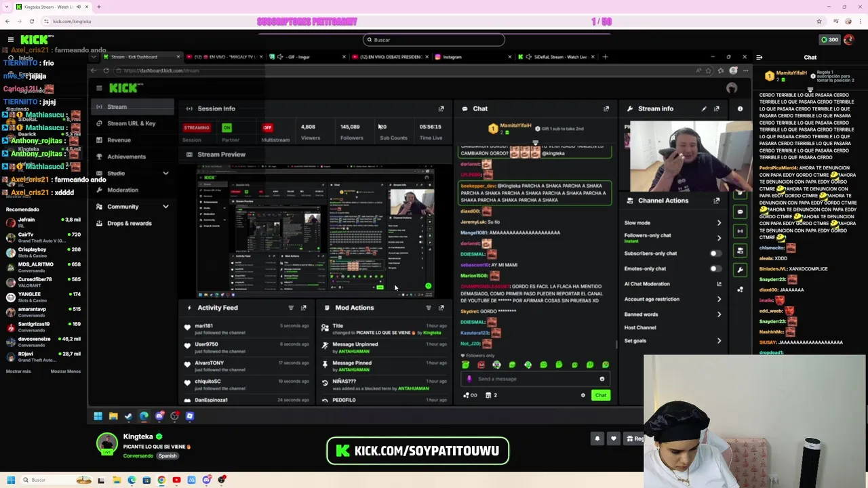
Task: Pop out the Session Info panel
Action: tap(441, 108)
